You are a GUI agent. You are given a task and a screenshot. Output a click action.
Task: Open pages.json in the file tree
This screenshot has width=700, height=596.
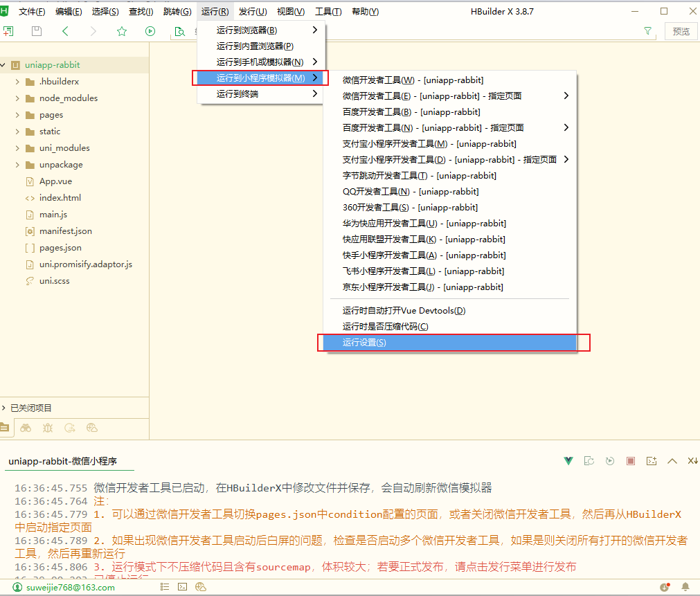(60, 248)
